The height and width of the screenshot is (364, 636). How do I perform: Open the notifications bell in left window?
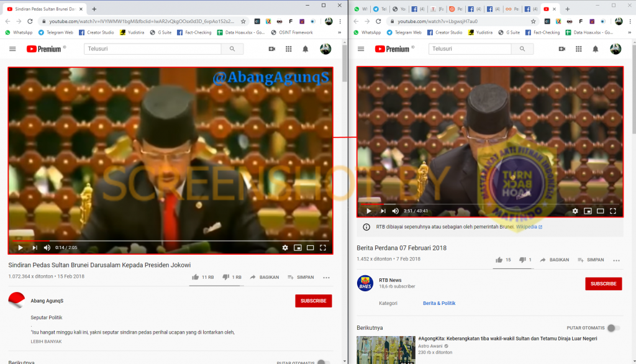pyautogui.click(x=306, y=48)
